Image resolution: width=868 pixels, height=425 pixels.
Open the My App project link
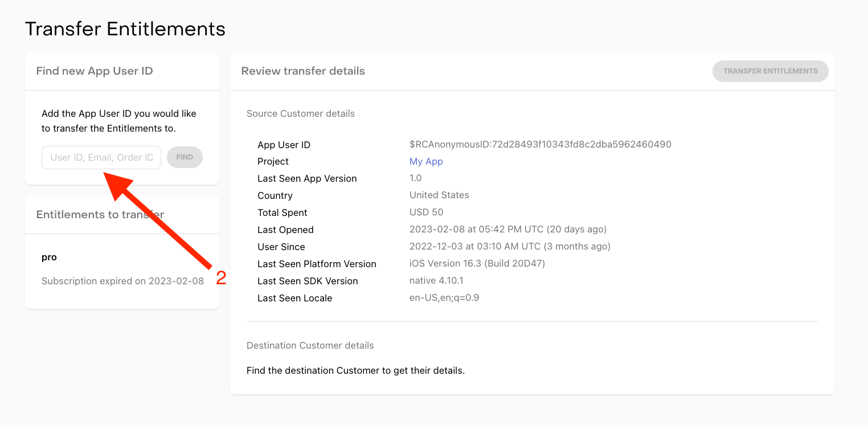[426, 161]
